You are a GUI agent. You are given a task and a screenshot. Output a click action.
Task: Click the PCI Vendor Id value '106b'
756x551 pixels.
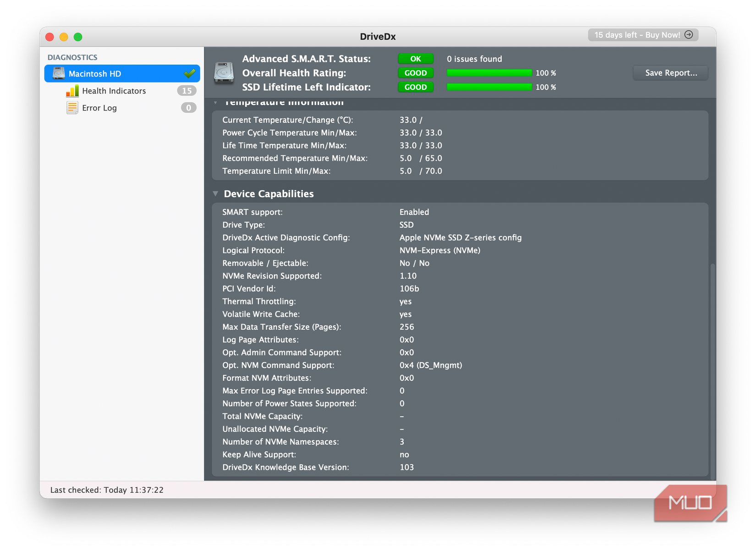[x=409, y=289]
